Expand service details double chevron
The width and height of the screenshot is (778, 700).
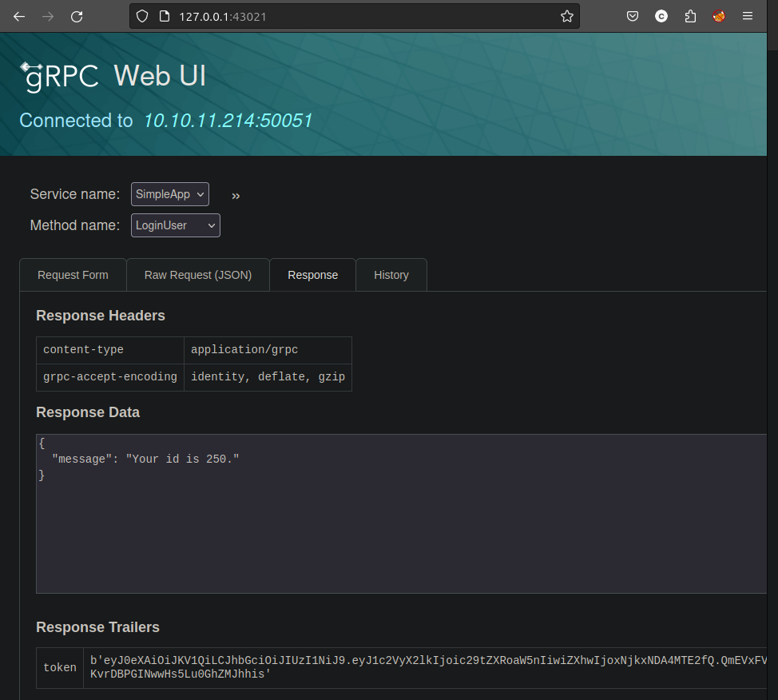point(236,196)
